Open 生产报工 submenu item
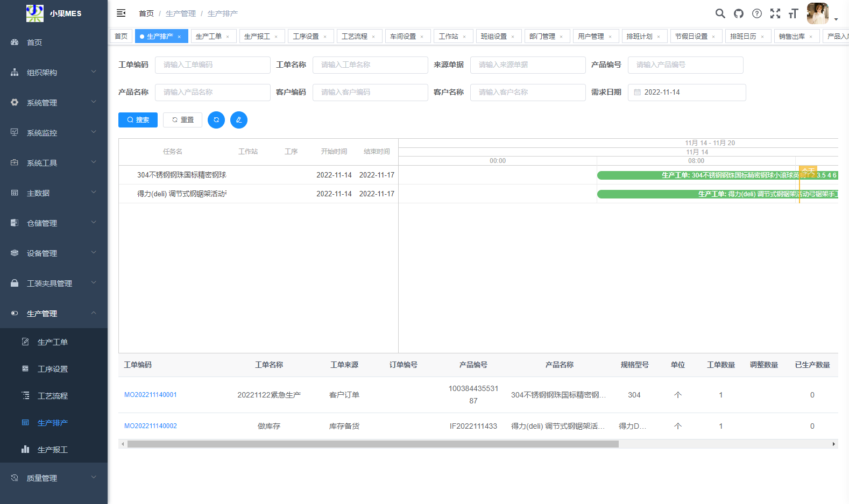849x504 pixels. pyautogui.click(x=54, y=450)
